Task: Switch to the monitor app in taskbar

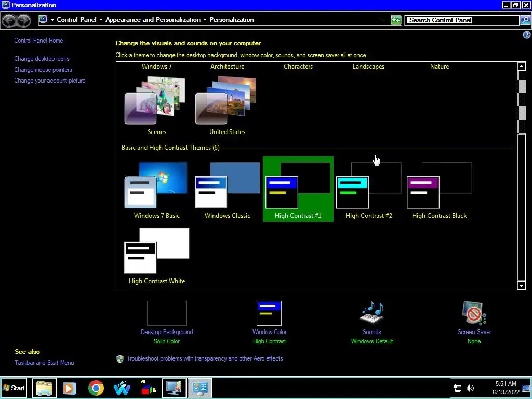Action: click(174, 388)
